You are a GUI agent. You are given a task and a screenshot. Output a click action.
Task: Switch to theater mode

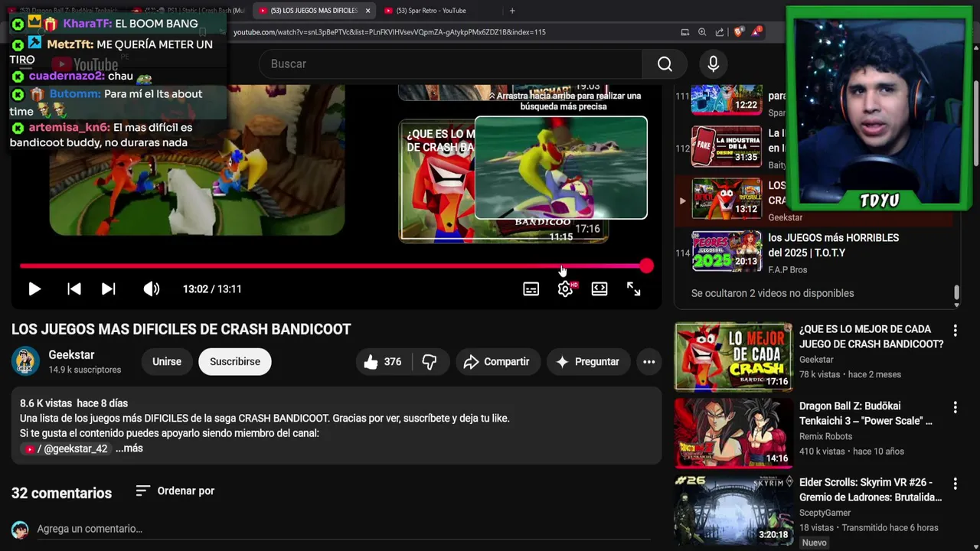click(x=599, y=289)
